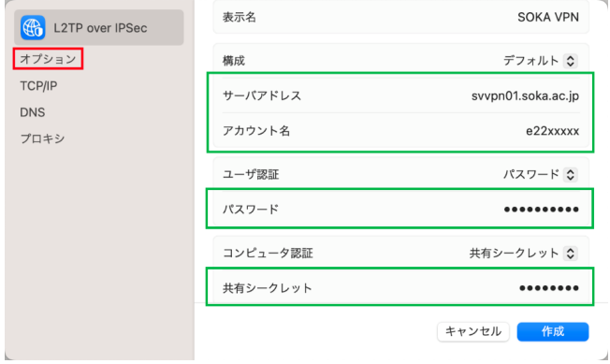Click the up-down arrows beside パスワード option

point(571,174)
